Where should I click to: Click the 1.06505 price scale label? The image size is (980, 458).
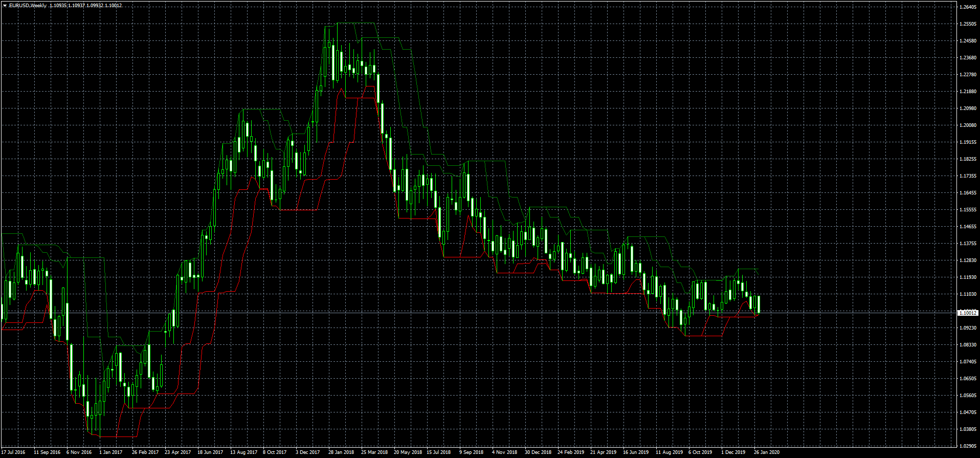pyautogui.click(x=968, y=379)
